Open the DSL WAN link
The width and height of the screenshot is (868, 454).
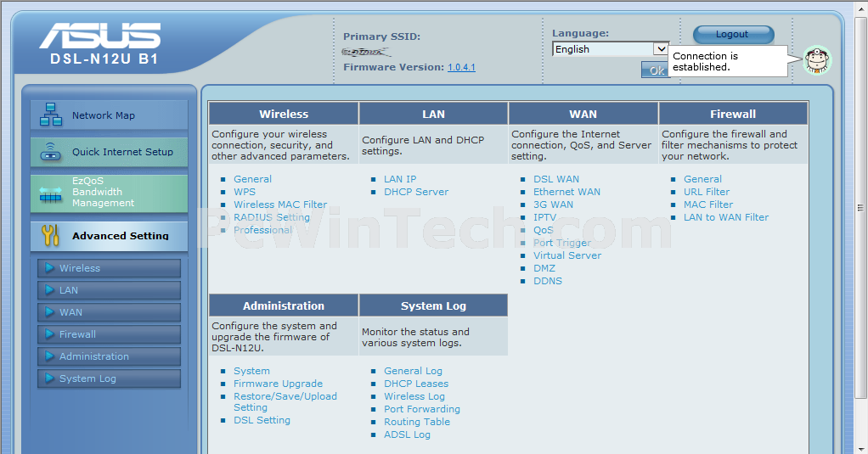click(x=556, y=178)
